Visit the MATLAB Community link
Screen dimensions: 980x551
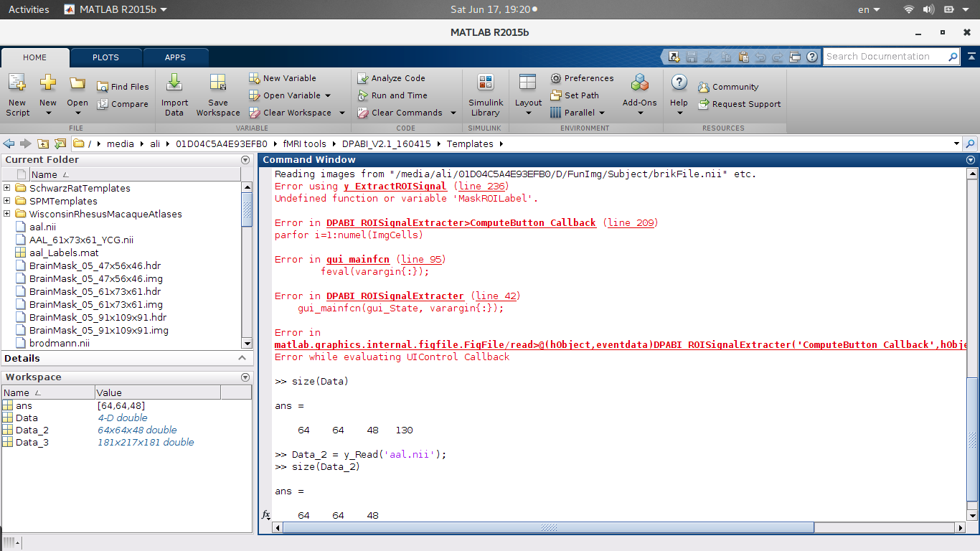pos(728,87)
